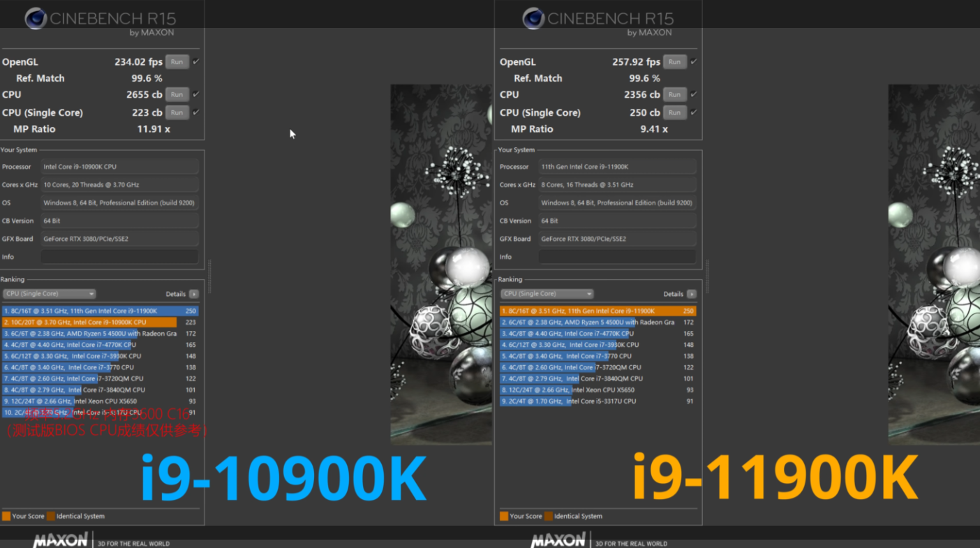Viewport: 980px width, 548px height.
Task: Select the Xeon X5650 ranking row in the i9-10900K window
Action: click(101, 401)
